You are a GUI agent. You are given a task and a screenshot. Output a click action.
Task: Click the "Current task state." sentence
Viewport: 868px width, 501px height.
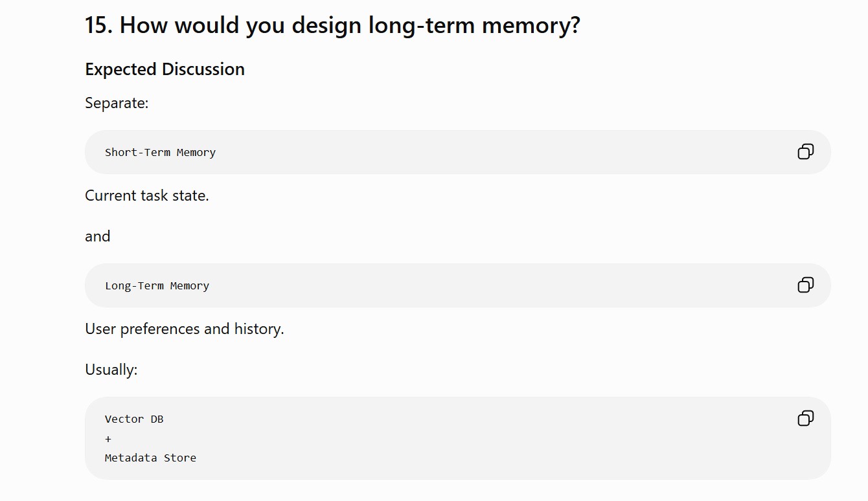147,195
